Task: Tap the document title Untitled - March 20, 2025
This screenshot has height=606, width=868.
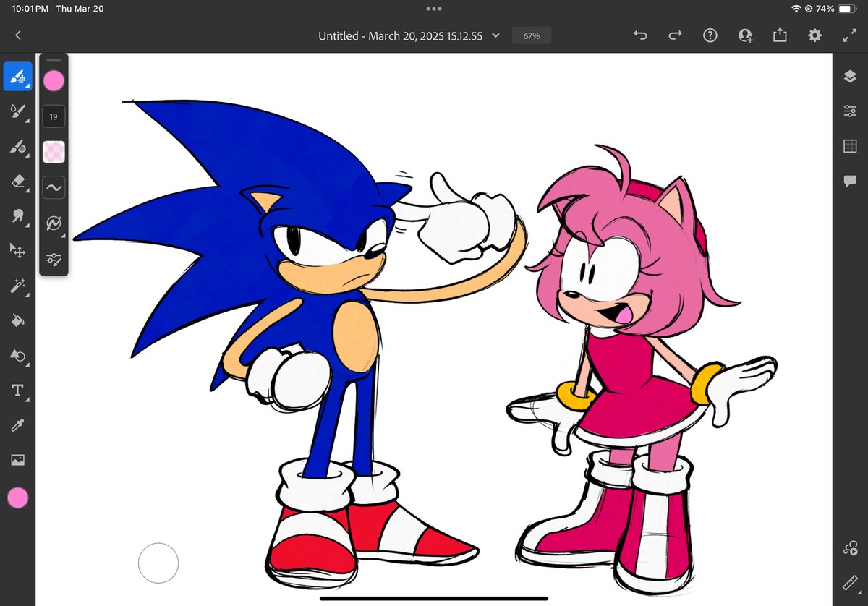Action: click(x=400, y=35)
